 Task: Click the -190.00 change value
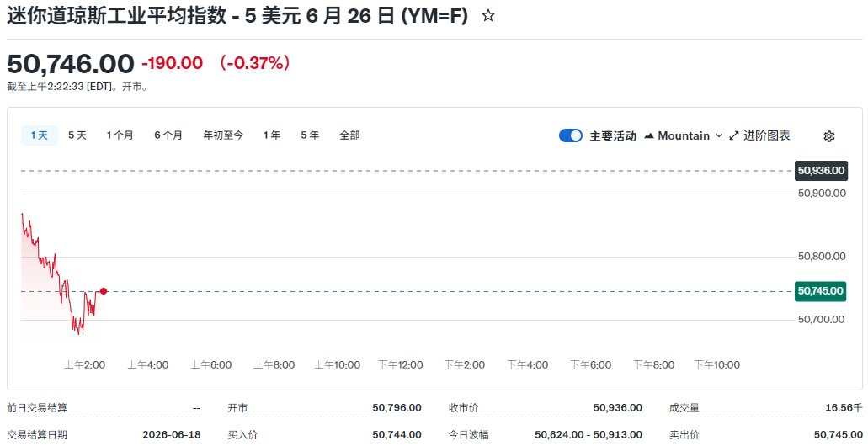[172, 63]
